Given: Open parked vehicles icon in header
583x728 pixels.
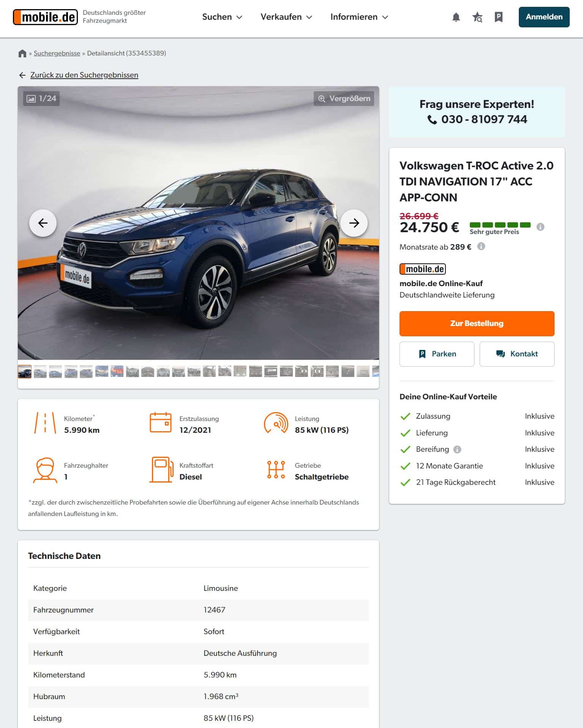Looking at the screenshot, I should [x=499, y=17].
